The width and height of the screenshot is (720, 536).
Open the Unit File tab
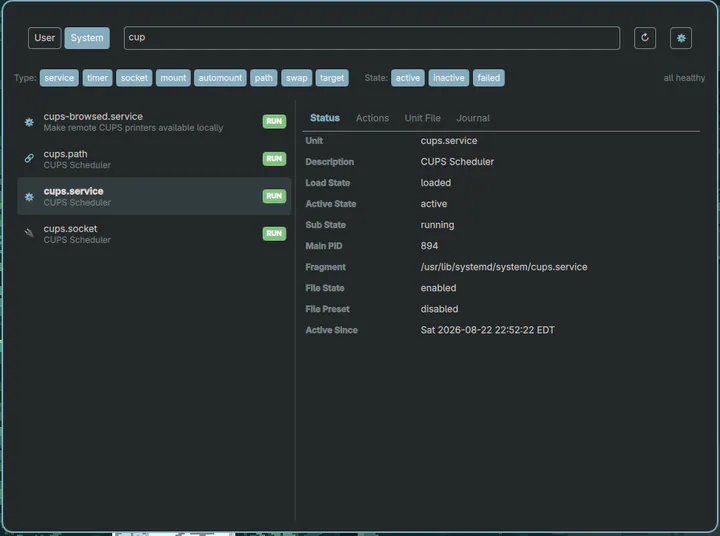coord(422,118)
